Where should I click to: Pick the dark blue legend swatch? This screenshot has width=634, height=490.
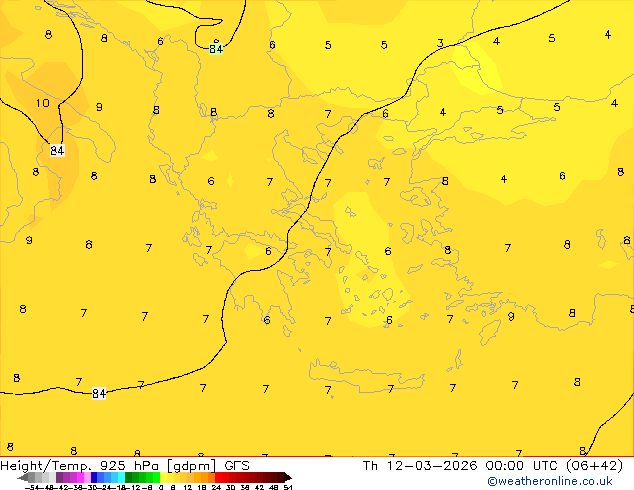tap(94, 477)
